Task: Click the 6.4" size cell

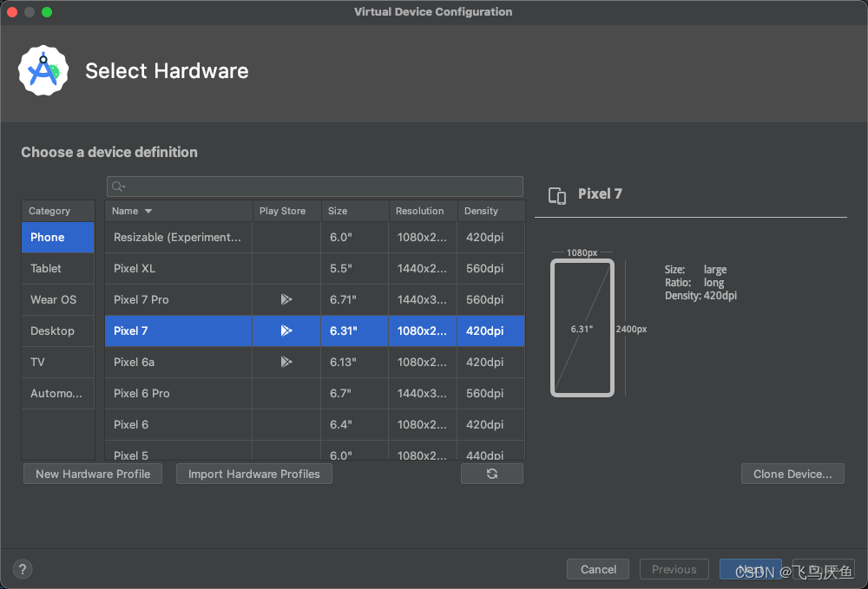Action: [355, 425]
